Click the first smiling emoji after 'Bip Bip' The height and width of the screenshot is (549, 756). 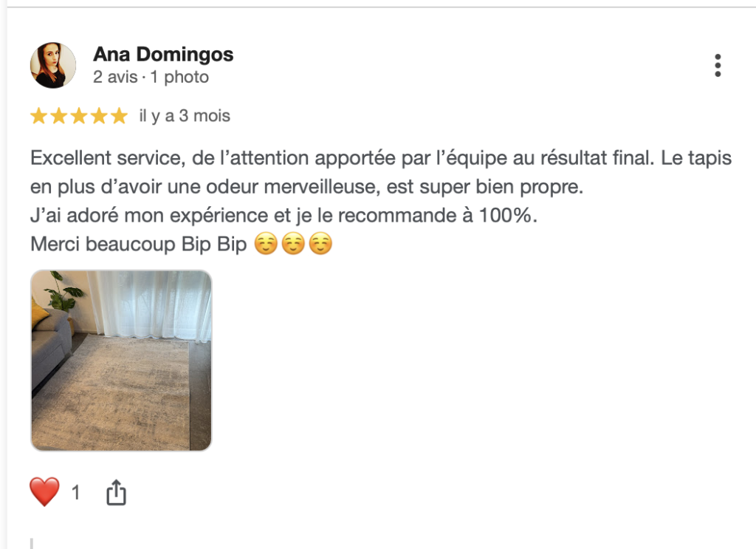click(x=266, y=245)
